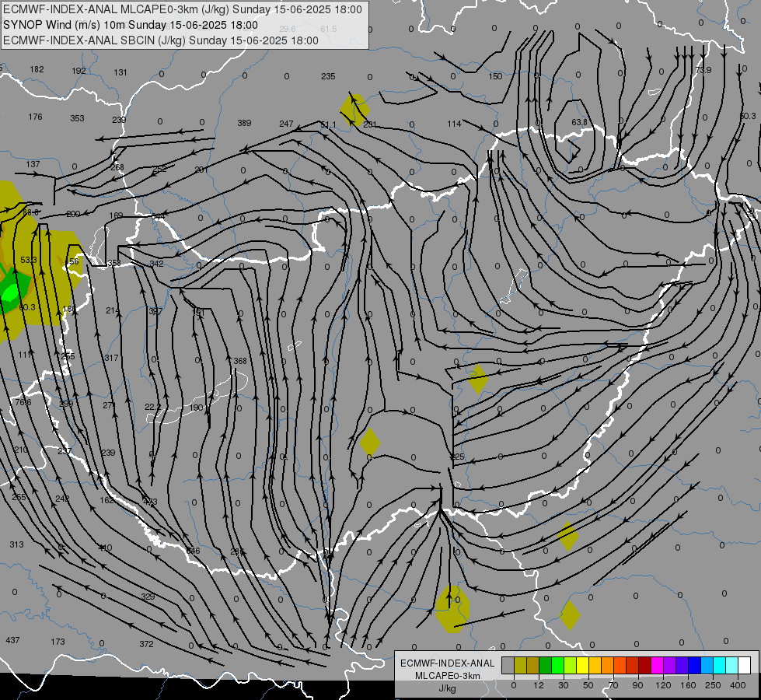Image resolution: width=761 pixels, height=700 pixels.
Task: Click the legend tick label 12
Action: [538, 685]
